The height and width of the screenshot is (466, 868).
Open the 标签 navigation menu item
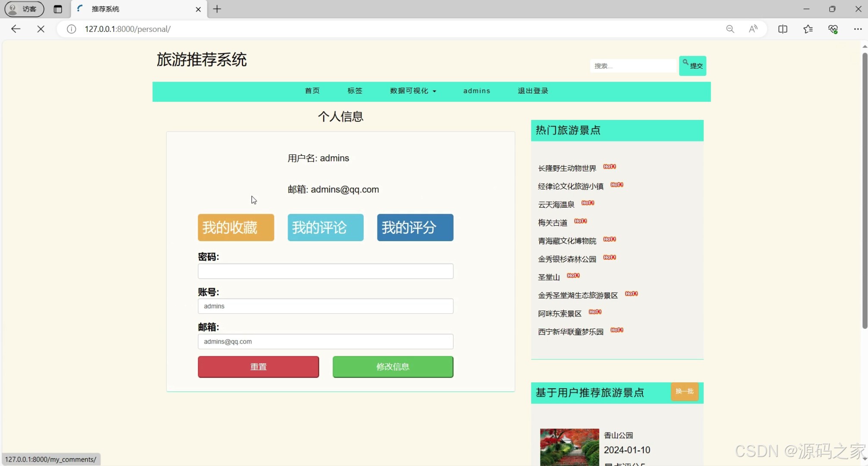pyautogui.click(x=355, y=91)
